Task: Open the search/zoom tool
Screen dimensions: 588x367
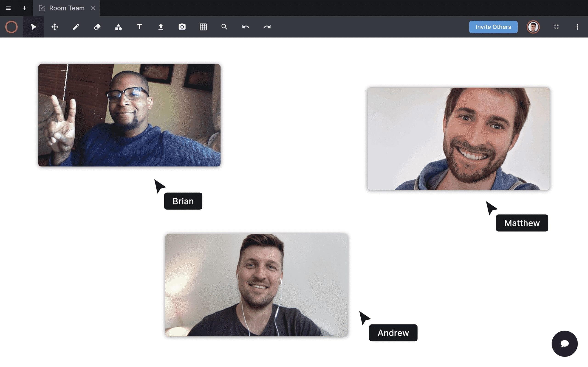Action: [x=224, y=27]
